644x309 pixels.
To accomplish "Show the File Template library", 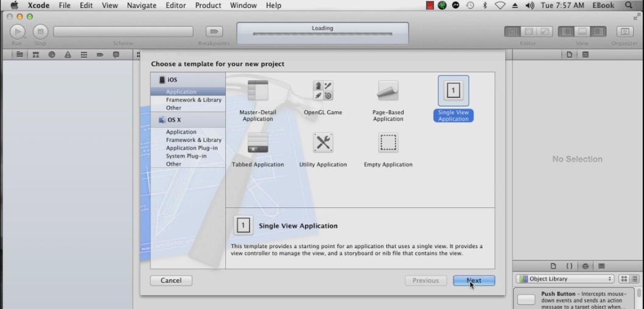I will tap(553, 266).
